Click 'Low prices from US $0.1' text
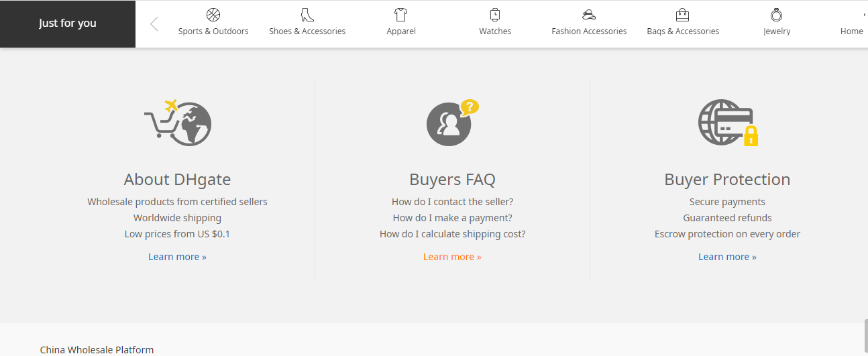The image size is (868, 356). point(177,234)
